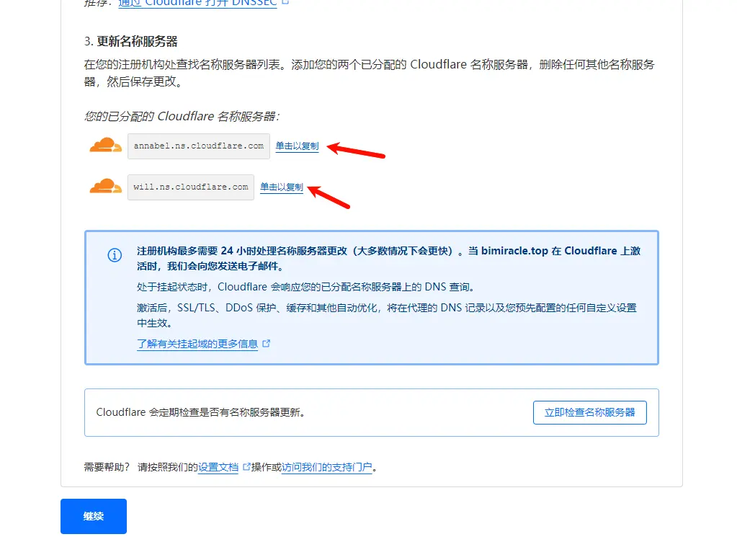Click the Cloudflare cloud icon beside annabel.ns.cloudflare.com
Screen dimensions: 737x560
coord(105,145)
